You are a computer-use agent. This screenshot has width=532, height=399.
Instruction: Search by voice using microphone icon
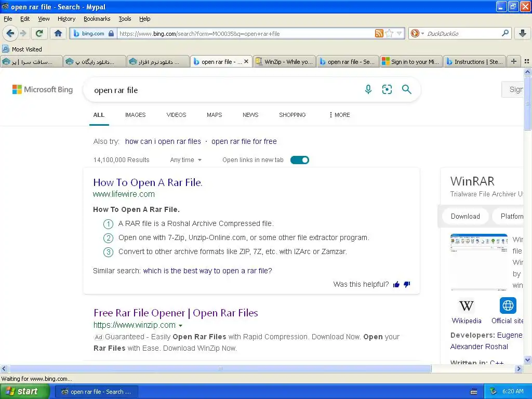click(x=368, y=89)
